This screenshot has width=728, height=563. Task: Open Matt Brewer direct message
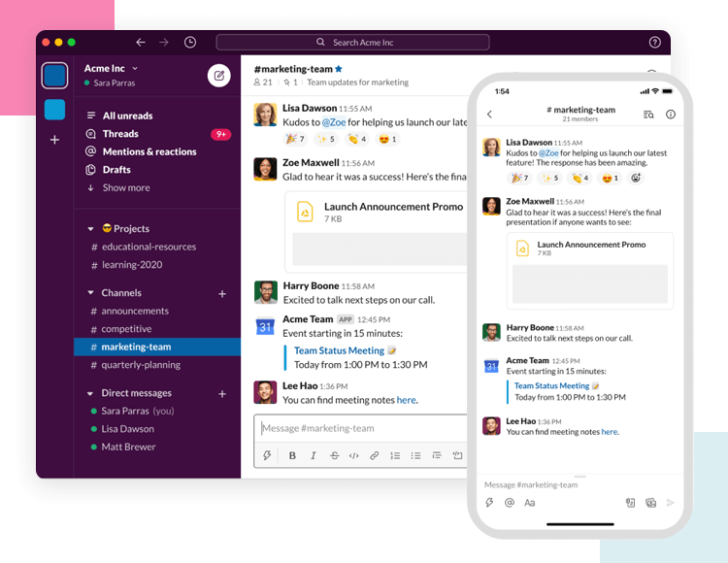pos(157,447)
